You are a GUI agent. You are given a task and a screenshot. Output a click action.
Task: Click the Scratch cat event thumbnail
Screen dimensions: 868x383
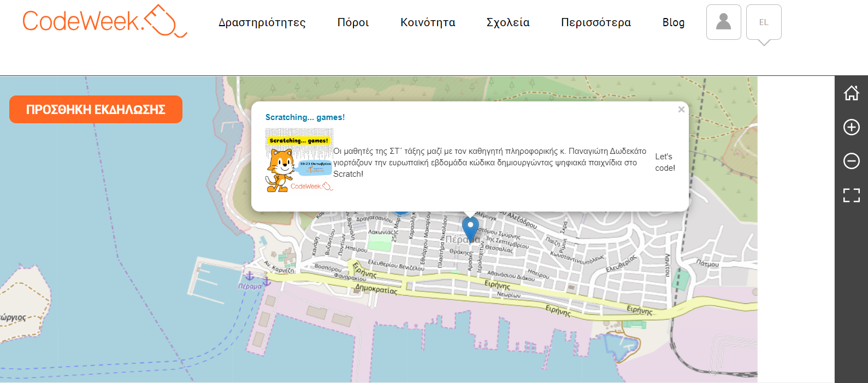(x=299, y=160)
